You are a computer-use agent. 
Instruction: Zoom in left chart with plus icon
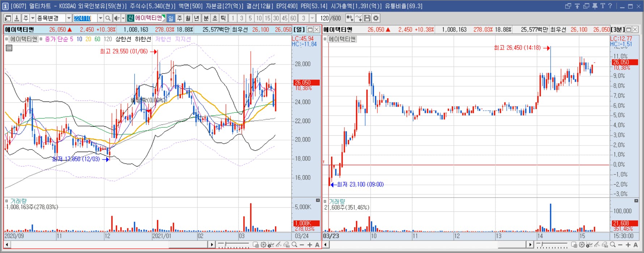310,245
